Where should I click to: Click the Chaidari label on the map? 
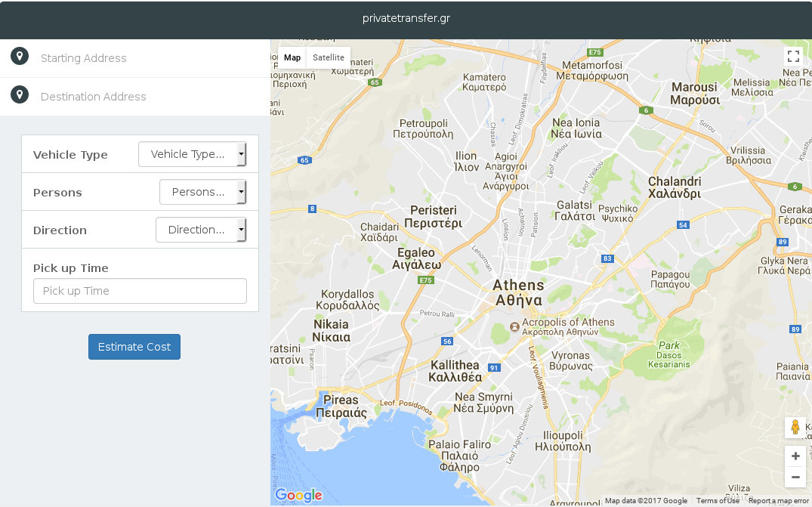[x=380, y=232]
